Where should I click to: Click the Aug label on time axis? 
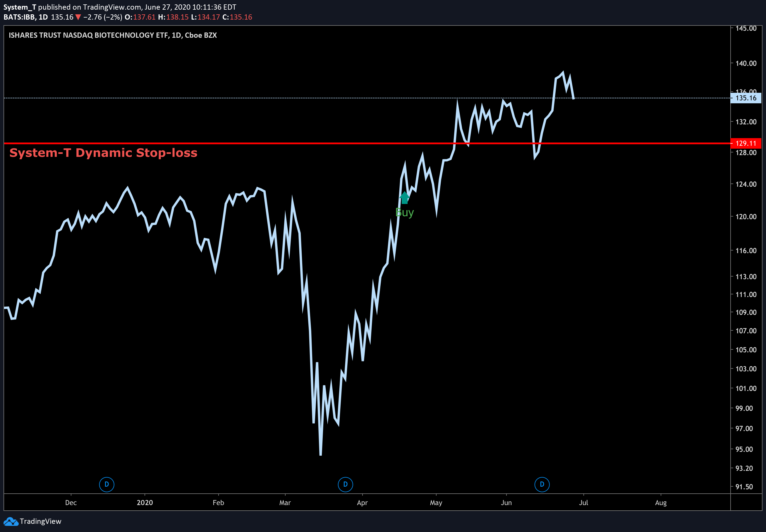point(661,503)
